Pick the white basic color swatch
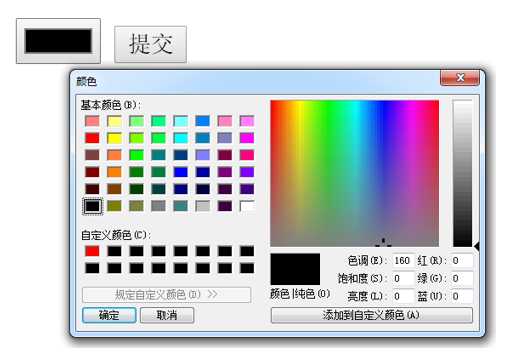Image resolution: width=526 pixels, height=362 pixels. [247, 206]
